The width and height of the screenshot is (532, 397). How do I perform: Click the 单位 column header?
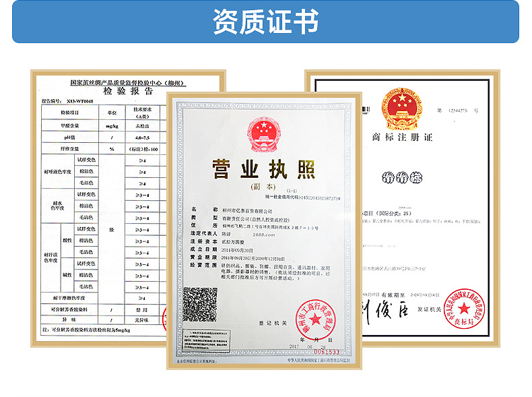pyautogui.click(x=112, y=113)
